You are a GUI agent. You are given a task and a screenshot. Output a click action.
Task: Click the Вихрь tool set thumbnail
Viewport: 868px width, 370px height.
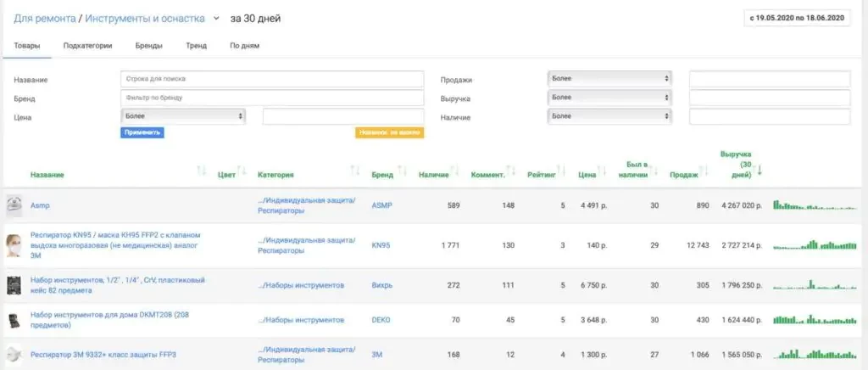coord(14,285)
